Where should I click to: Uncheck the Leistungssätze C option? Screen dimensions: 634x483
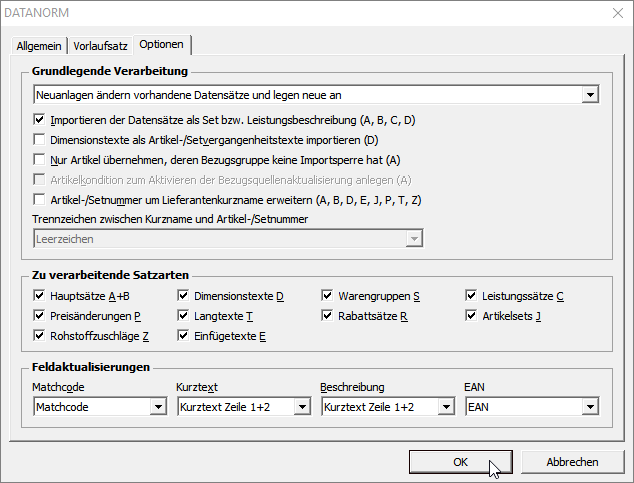coord(471,296)
